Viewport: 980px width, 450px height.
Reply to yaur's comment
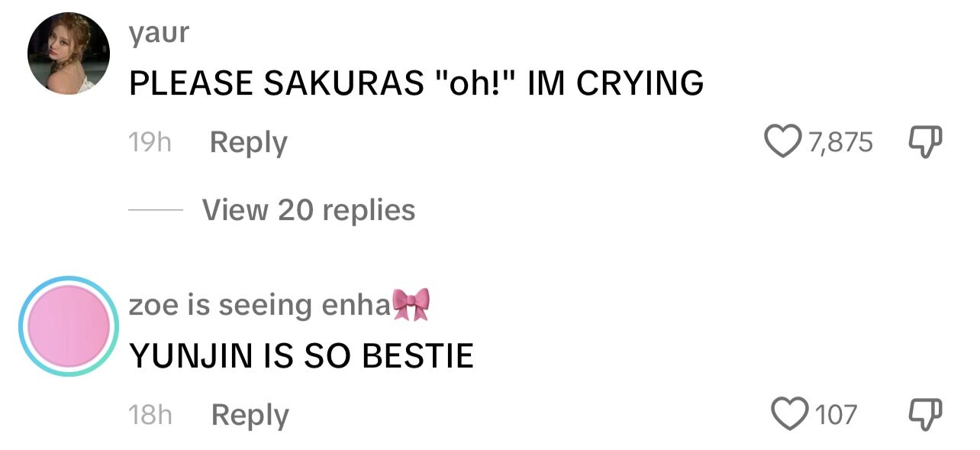(249, 143)
